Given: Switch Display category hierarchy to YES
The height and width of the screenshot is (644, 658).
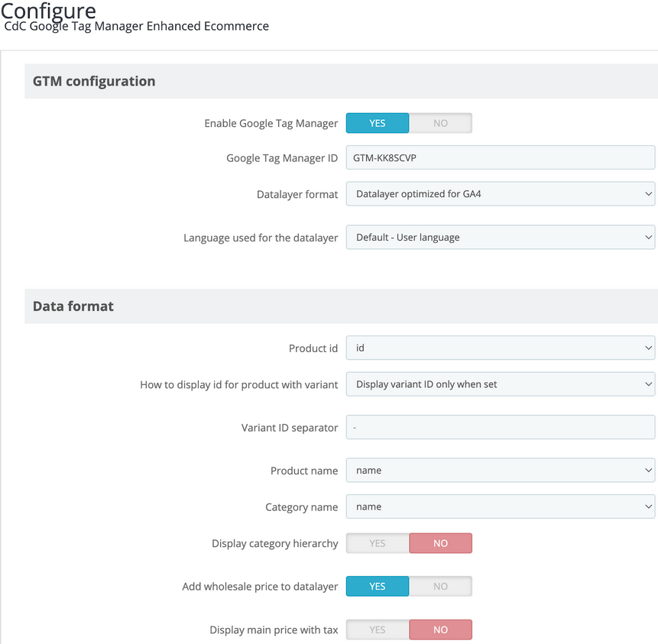Looking at the screenshot, I should click(x=378, y=543).
